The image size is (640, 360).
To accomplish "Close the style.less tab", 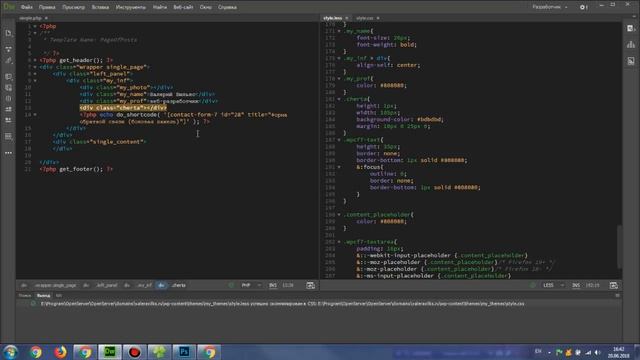I will [347, 18].
